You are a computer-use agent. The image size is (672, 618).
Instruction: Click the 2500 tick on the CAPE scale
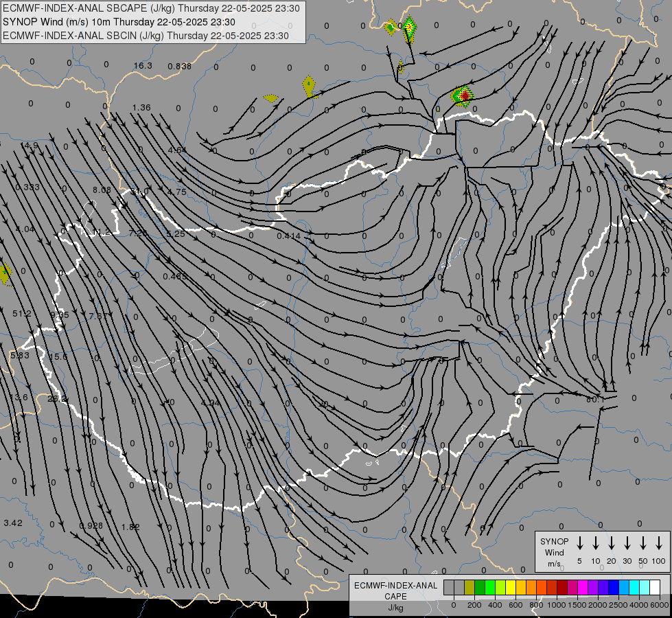(x=618, y=605)
